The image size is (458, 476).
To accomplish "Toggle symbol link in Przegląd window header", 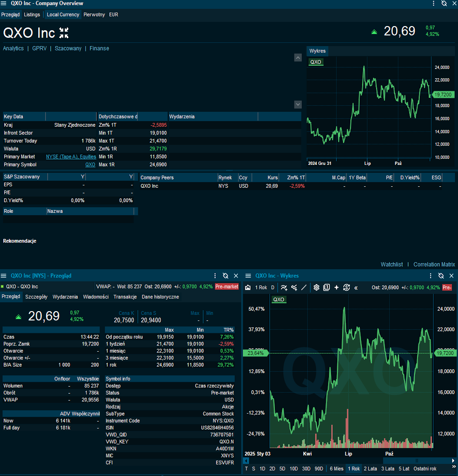I will click(226, 276).
